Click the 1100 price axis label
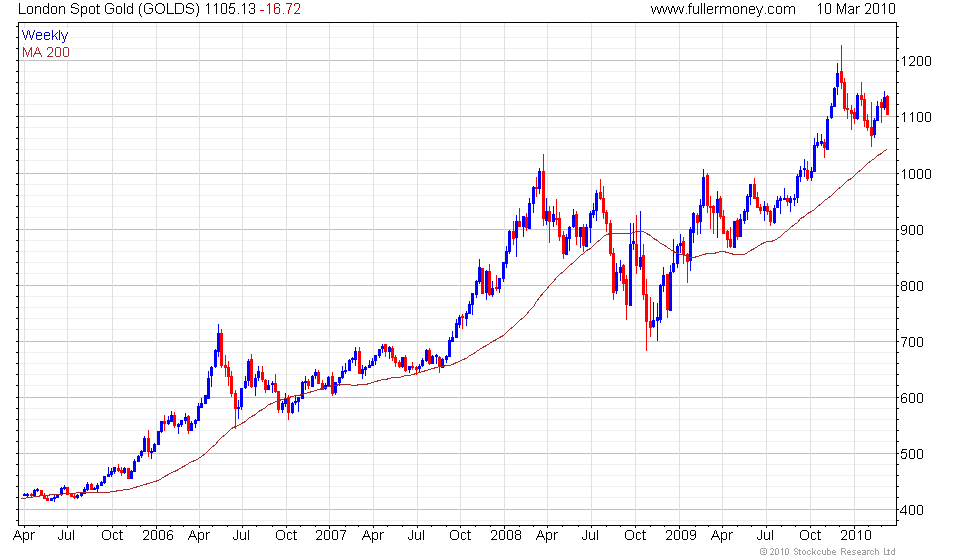This screenshot has width=980, height=560. click(916, 117)
